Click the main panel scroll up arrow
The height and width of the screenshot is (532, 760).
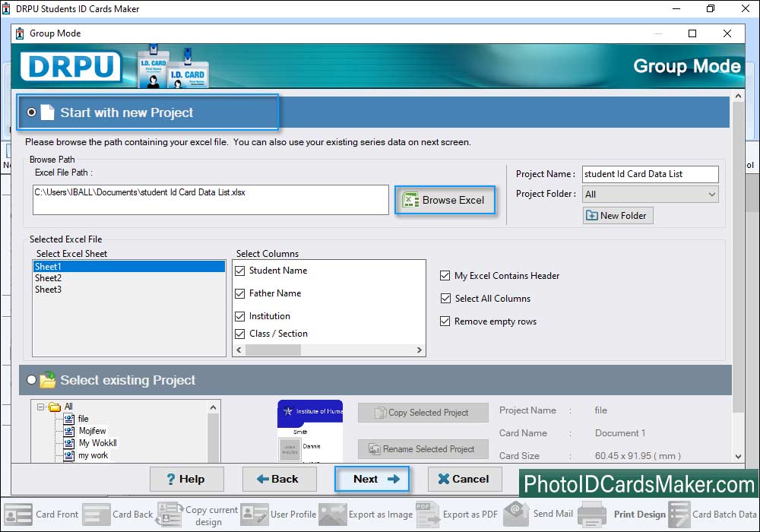pos(738,96)
